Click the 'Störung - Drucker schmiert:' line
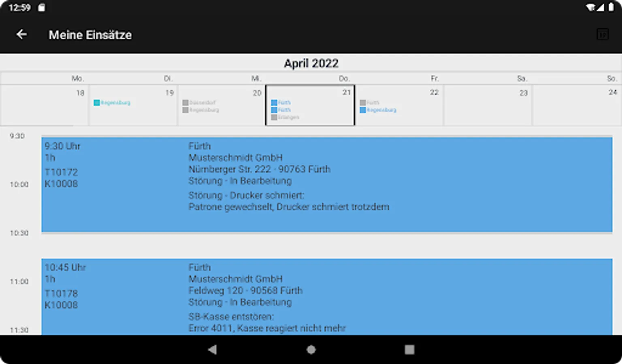 click(246, 195)
